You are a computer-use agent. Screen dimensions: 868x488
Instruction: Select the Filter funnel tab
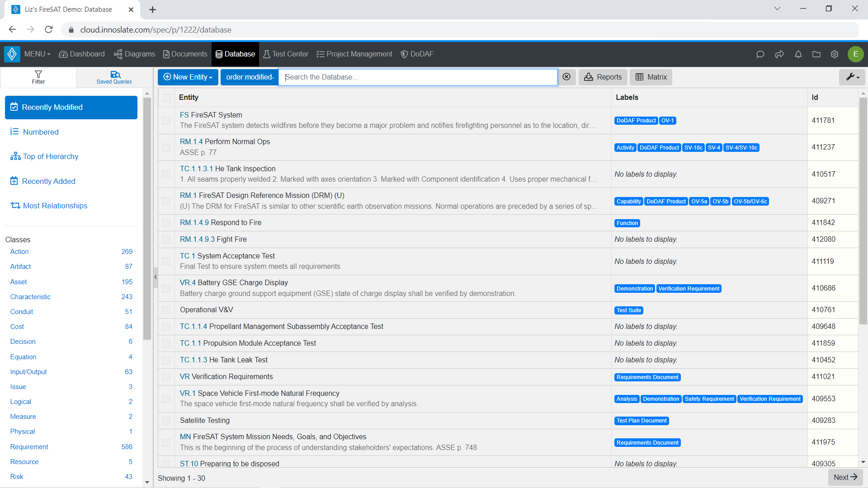click(x=38, y=77)
